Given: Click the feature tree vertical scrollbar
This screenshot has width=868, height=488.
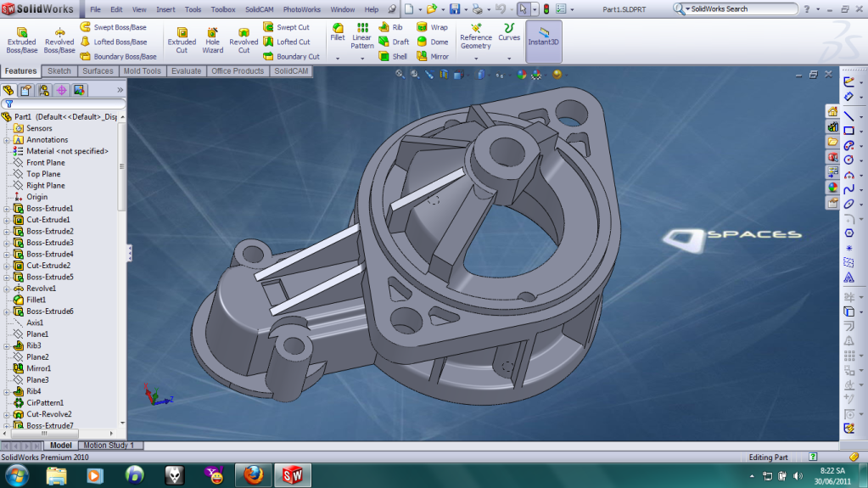Looking at the screenshot, I should (122, 166).
